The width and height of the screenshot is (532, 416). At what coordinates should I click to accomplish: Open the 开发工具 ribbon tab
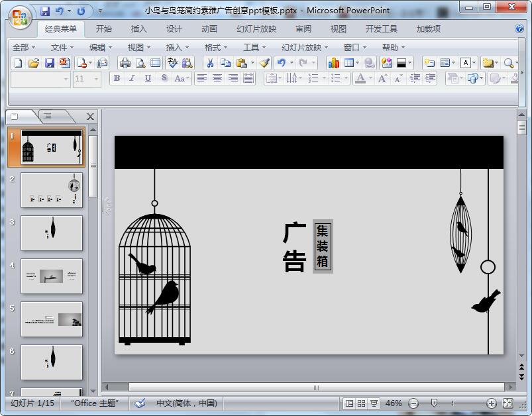coord(381,29)
